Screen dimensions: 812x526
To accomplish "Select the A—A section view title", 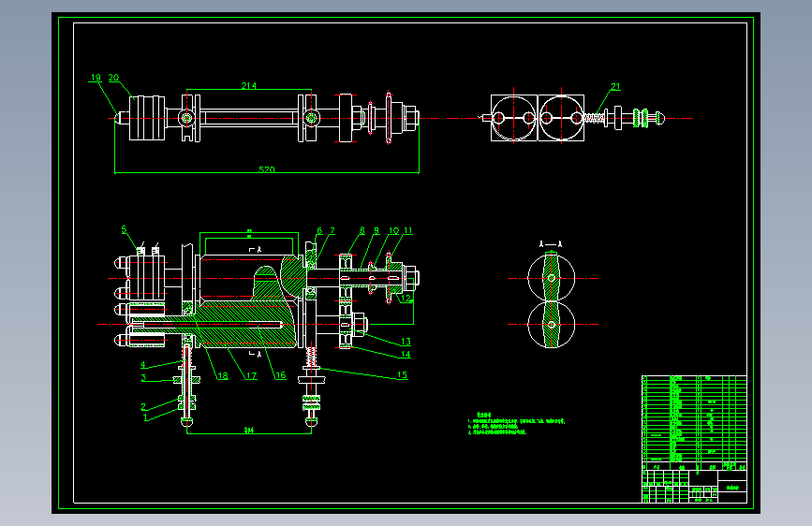I will (x=551, y=244).
